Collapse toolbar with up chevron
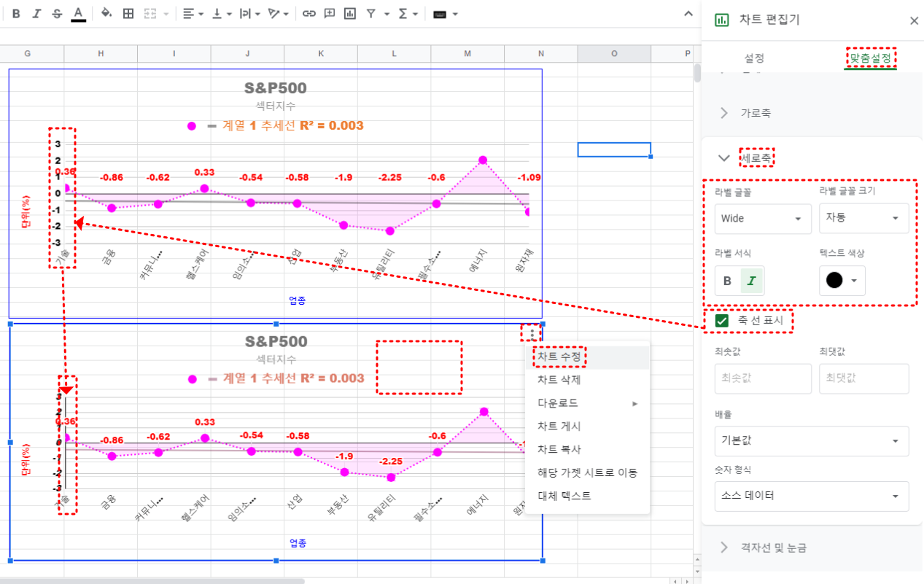The image size is (924, 584). 688,13
